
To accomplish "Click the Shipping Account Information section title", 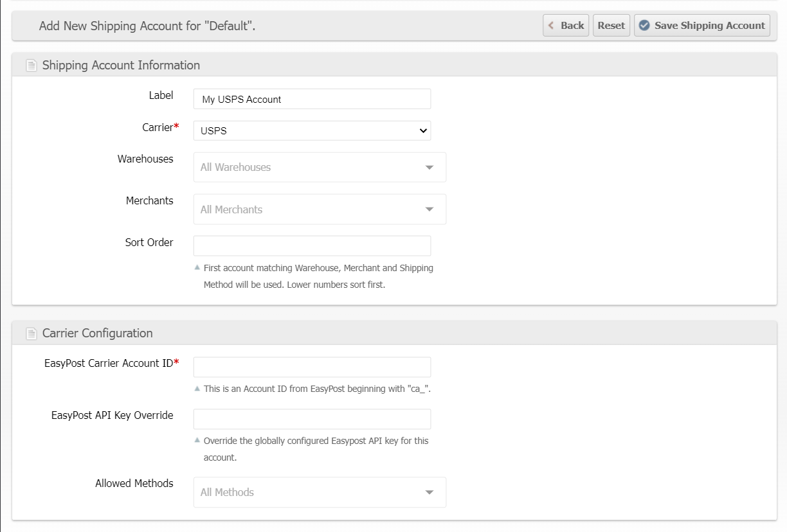I will coord(121,66).
